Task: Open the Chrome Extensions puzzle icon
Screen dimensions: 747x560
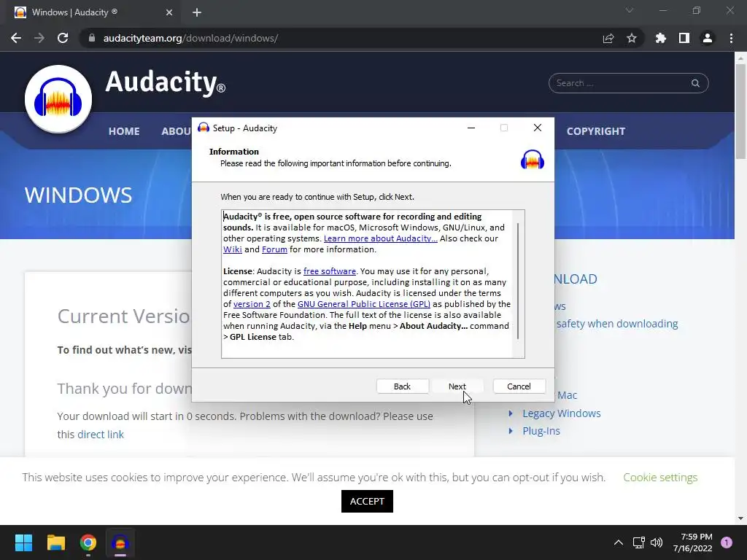Action: (x=661, y=38)
